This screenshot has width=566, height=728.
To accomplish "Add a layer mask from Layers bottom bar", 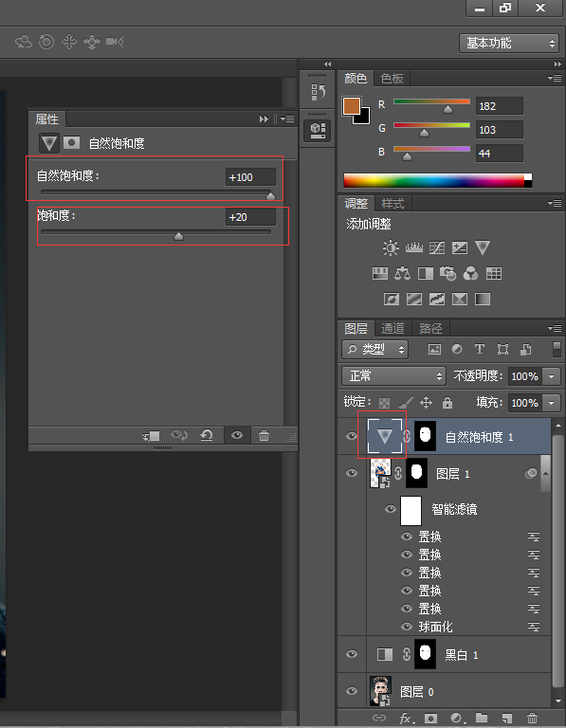I will click(430, 719).
